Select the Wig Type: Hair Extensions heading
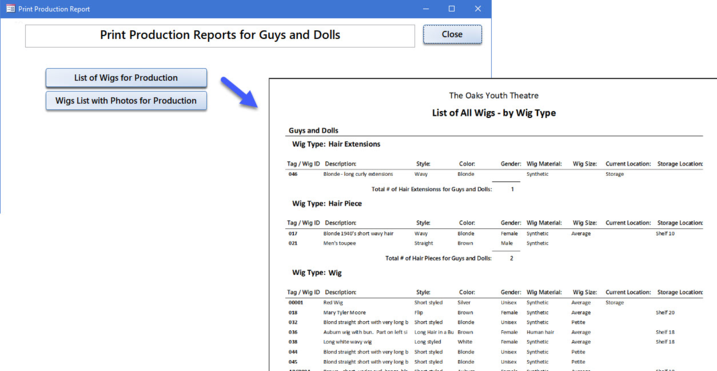 (336, 144)
